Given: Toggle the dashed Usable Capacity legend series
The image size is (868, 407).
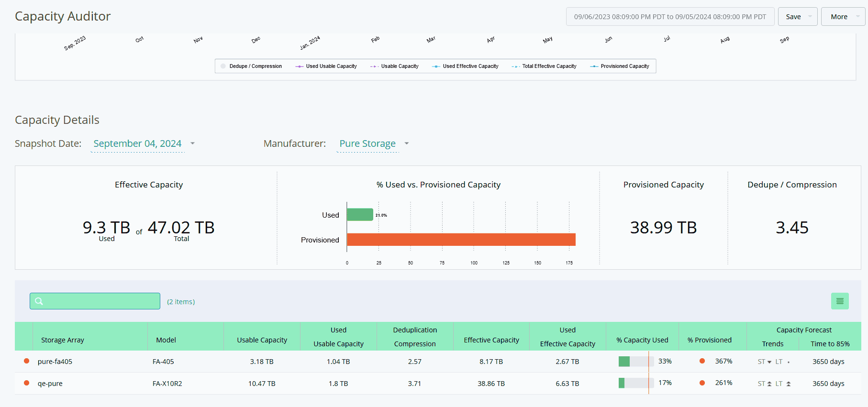Looking at the screenshot, I should pos(394,66).
